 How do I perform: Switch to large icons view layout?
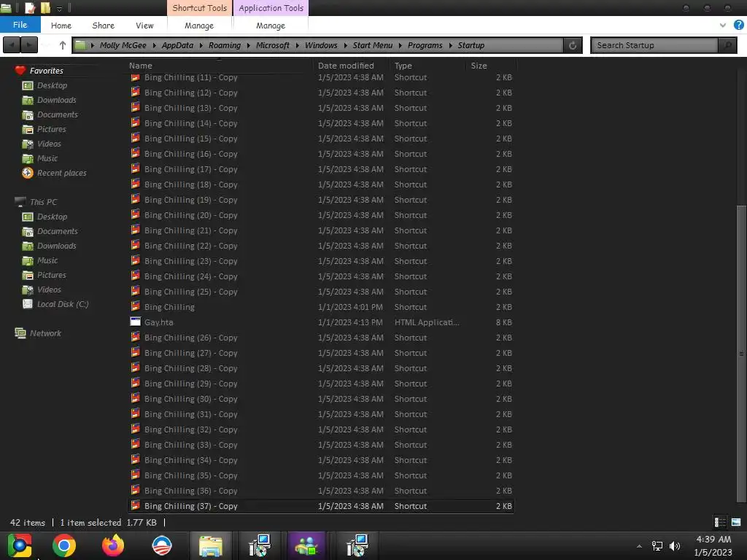pos(736,522)
